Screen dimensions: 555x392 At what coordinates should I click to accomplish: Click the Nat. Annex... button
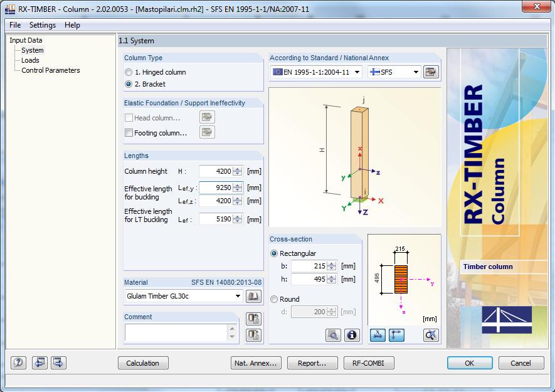tap(256, 363)
